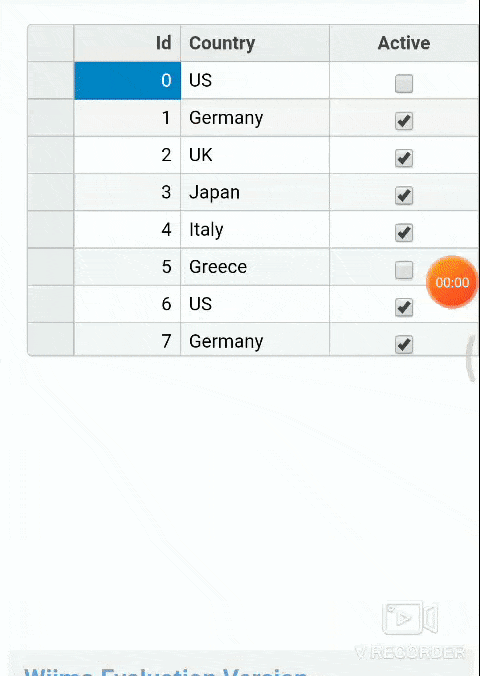The height and width of the screenshot is (676, 480).
Task: Sort by the Id column header
Action: pyautogui.click(x=127, y=43)
